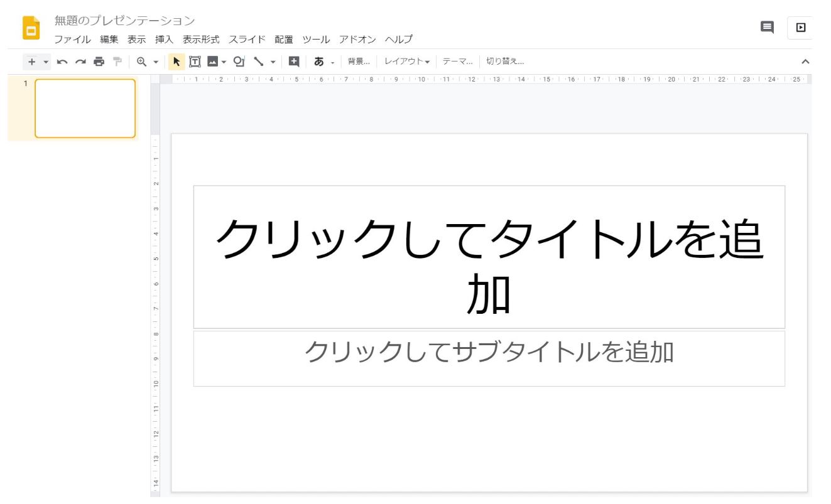Activate the select cursor tool

pos(177,62)
